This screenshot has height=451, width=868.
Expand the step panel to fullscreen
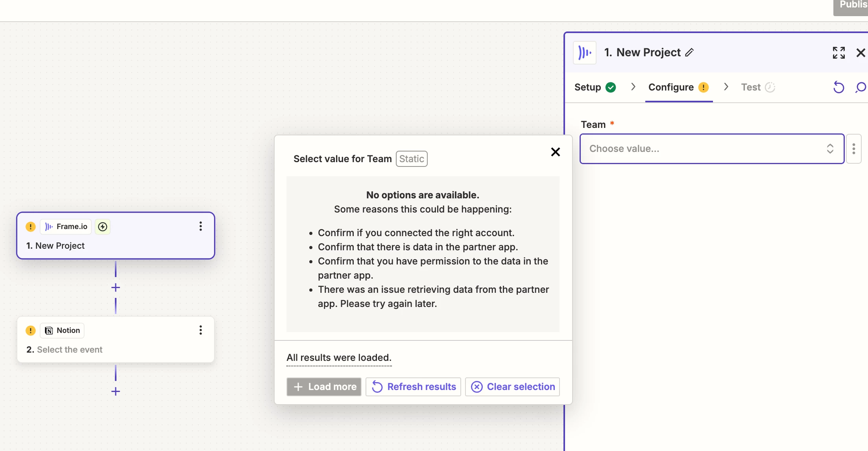(838, 52)
